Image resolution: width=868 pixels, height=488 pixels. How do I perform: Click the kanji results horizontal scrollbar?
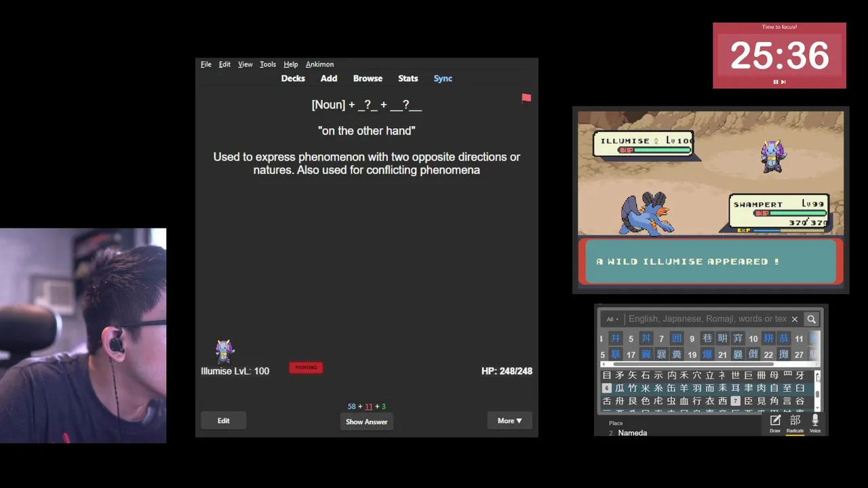coord(694,364)
